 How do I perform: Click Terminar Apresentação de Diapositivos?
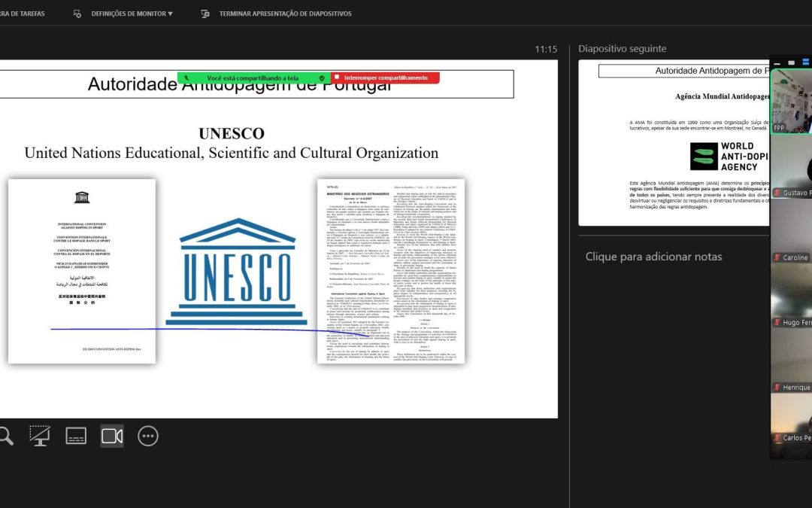click(x=285, y=14)
